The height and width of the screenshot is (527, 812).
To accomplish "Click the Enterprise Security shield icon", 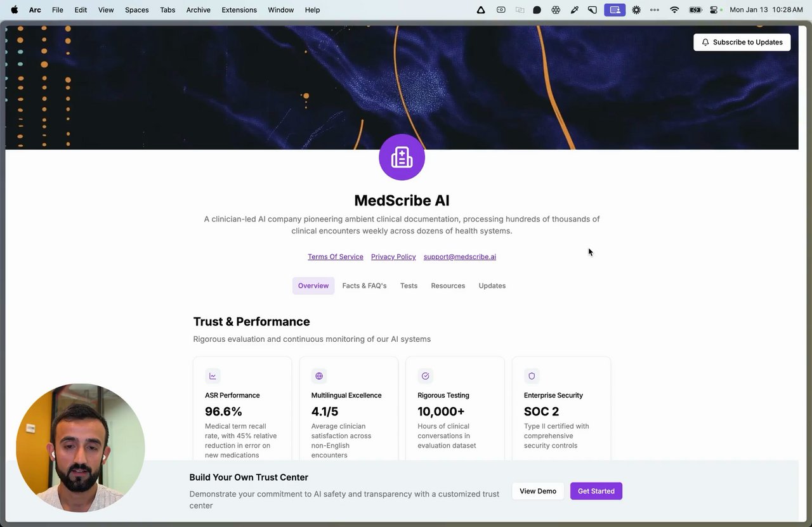I will point(532,376).
